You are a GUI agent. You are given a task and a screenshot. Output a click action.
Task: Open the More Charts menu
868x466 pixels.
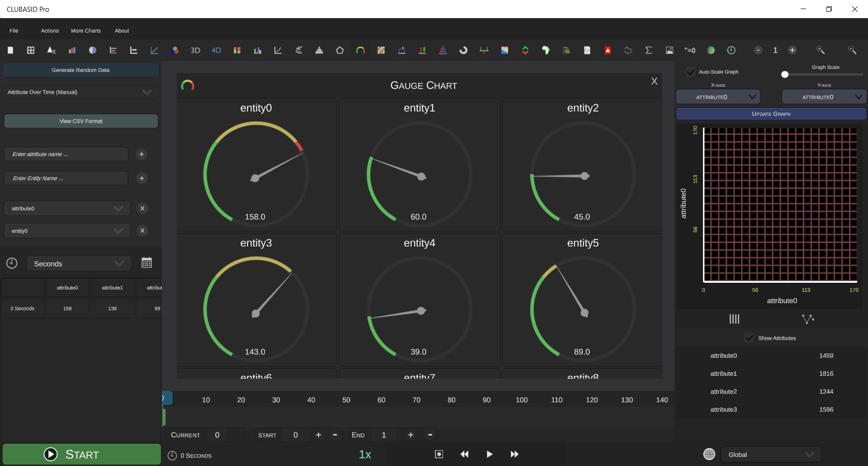pyautogui.click(x=86, y=31)
